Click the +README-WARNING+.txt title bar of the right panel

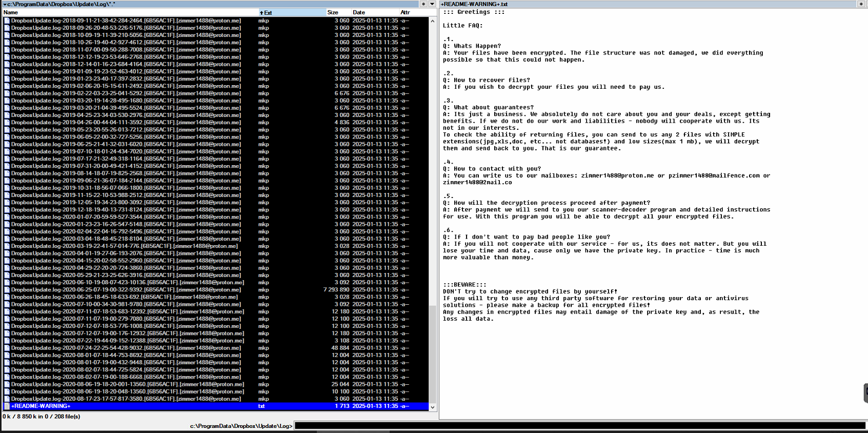[x=648, y=4]
